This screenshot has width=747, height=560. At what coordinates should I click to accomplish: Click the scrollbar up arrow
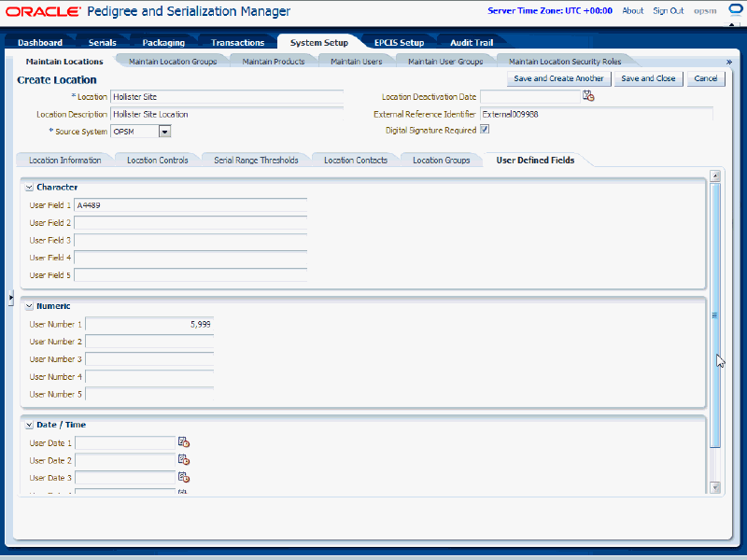click(x=714, y=176)
